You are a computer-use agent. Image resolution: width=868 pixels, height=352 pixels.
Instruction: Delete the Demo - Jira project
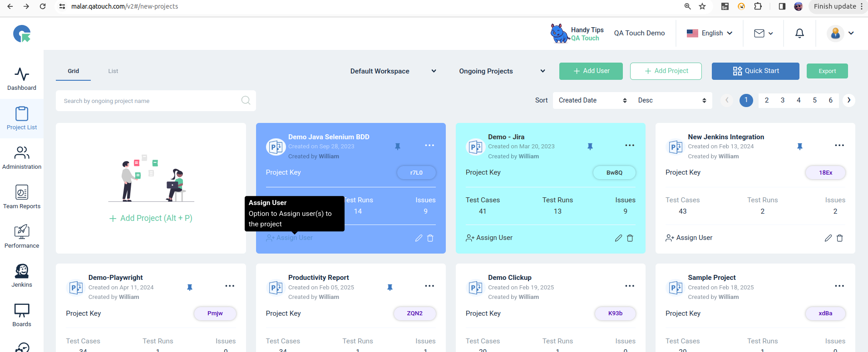click(x=630, y=238)
